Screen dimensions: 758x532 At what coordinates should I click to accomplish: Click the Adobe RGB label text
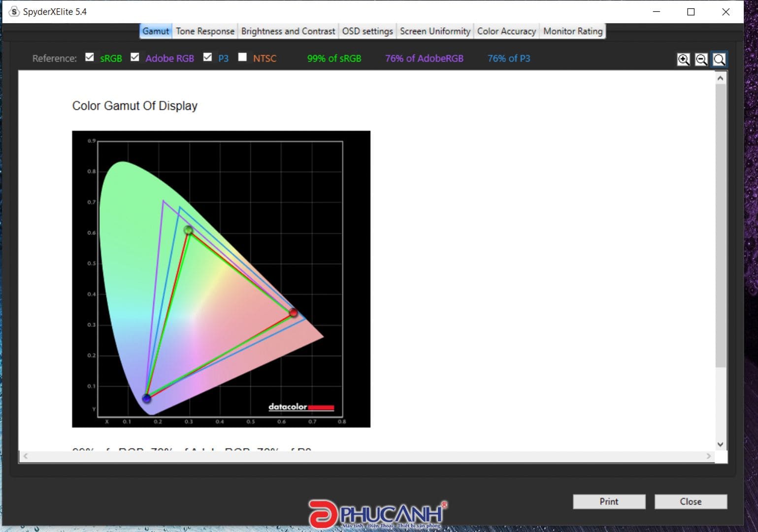[x=169, y=58]
